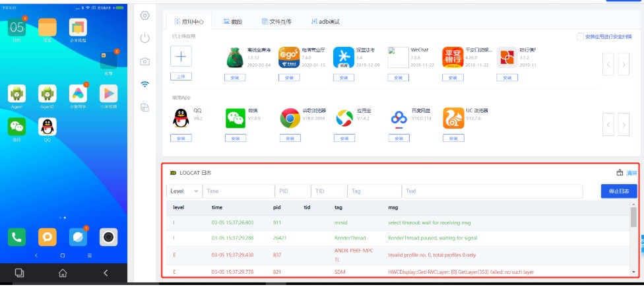The height and width of the screenshot is (287, 644).
Task: Show next page of common apps
Action: pyautogui.click(x=624, y=125)
